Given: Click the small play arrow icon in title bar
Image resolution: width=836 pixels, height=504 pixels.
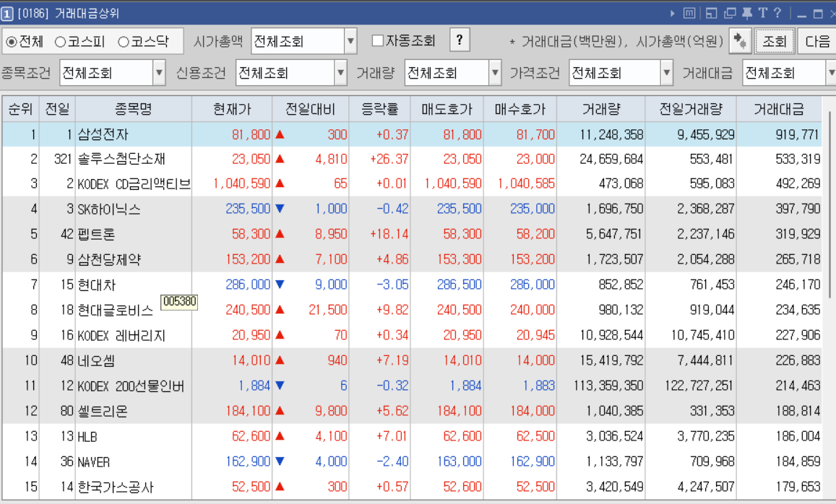Looking at the screenshot, I should pos(672,13).
